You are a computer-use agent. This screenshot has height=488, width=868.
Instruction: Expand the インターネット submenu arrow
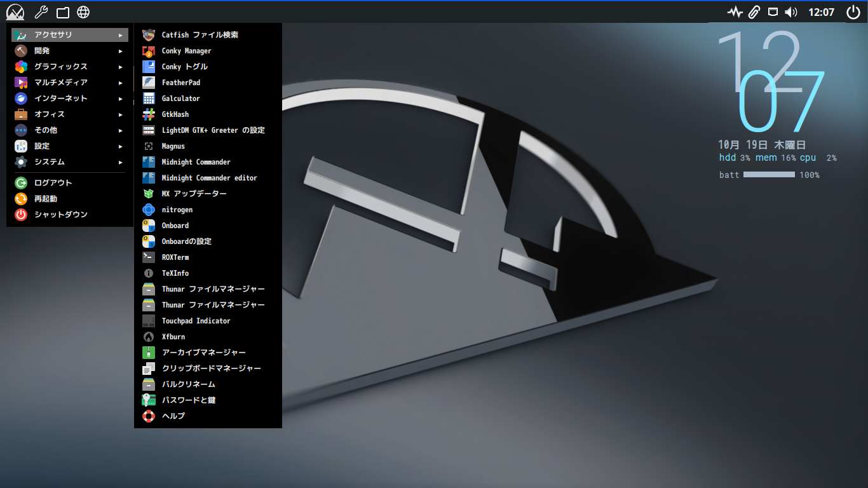click(x=121, y=98)
